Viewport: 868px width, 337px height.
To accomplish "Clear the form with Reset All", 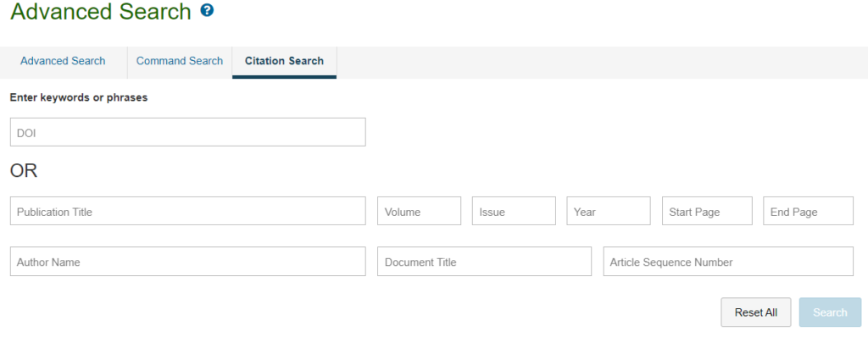I will (x=755, y=312).
